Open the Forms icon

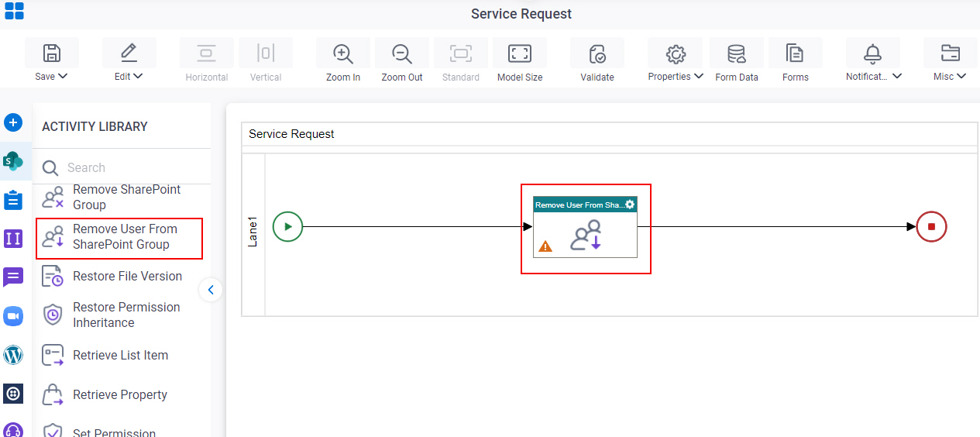point(795,53)
